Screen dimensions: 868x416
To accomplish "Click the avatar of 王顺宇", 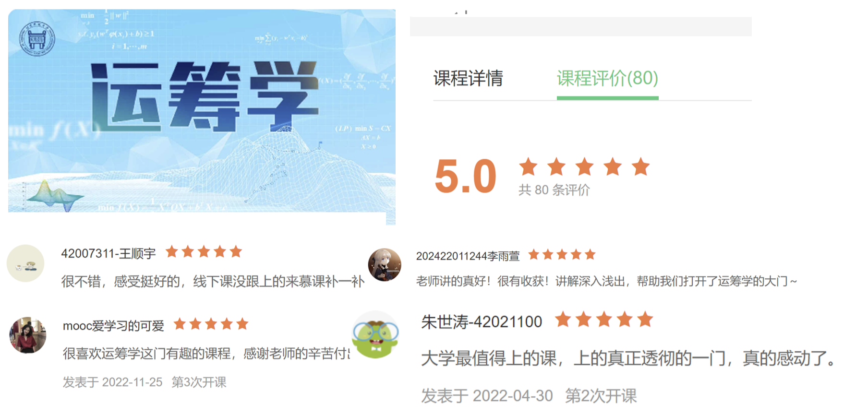I will [x=25, y=263].
